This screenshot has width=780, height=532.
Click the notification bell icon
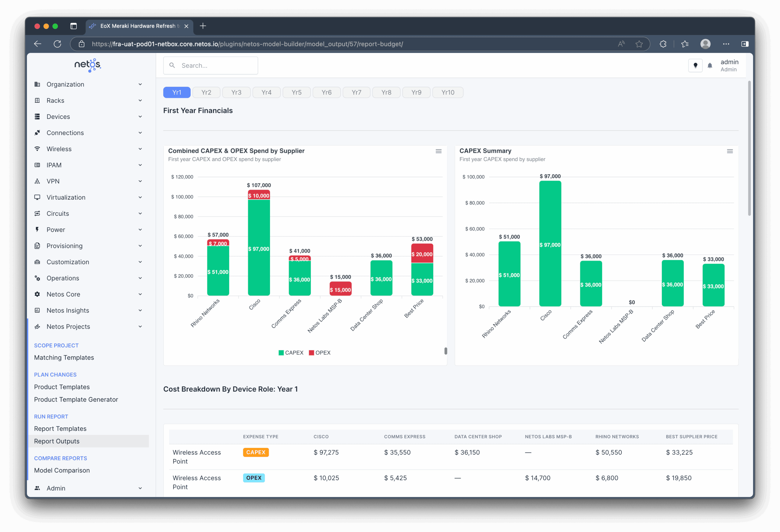(710, 66)
